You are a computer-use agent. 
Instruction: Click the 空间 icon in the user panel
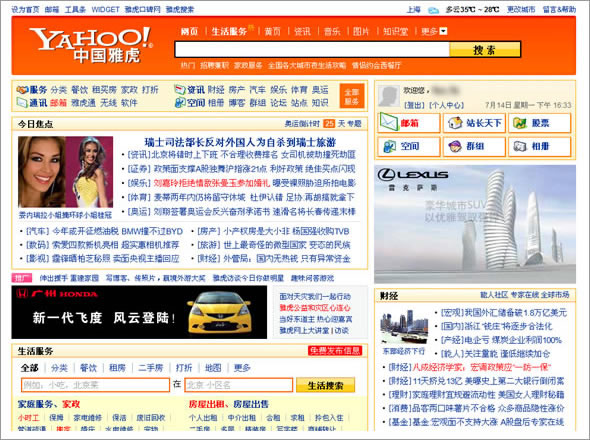(x=389, y=146)
